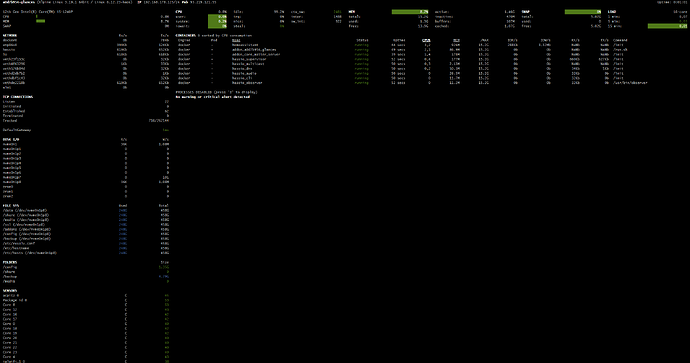Click the SENSORS section header

click(10, 291)
